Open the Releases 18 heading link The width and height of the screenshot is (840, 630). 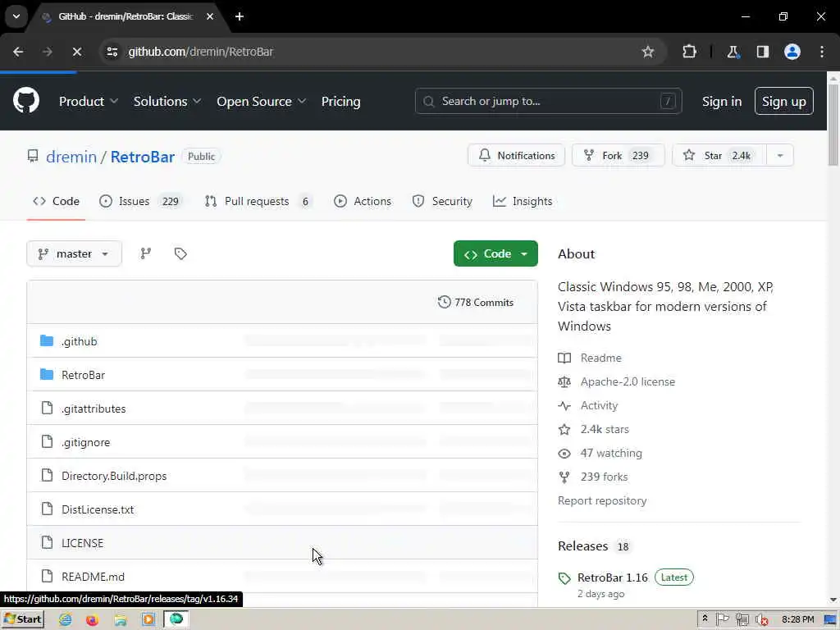coord(594,546)
